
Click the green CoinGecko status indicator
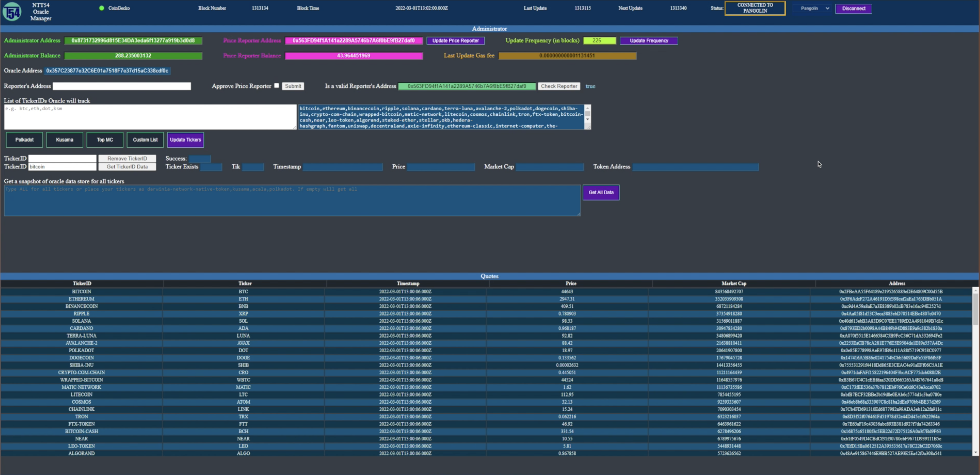pyautogui.click(x=102, y=8)
